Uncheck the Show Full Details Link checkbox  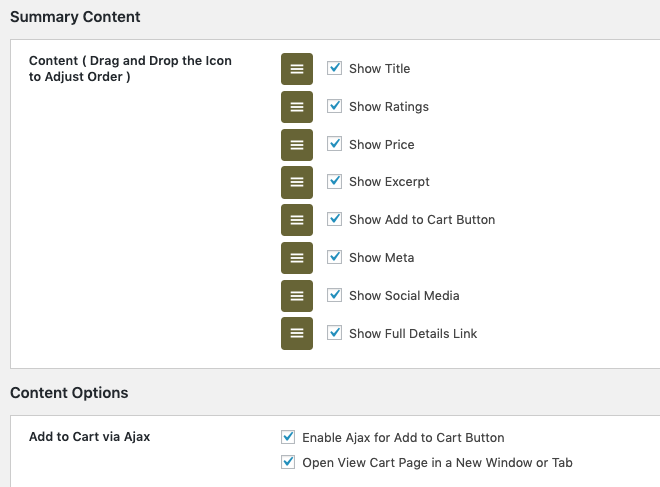pyautogui.click(x=335, y=332)
